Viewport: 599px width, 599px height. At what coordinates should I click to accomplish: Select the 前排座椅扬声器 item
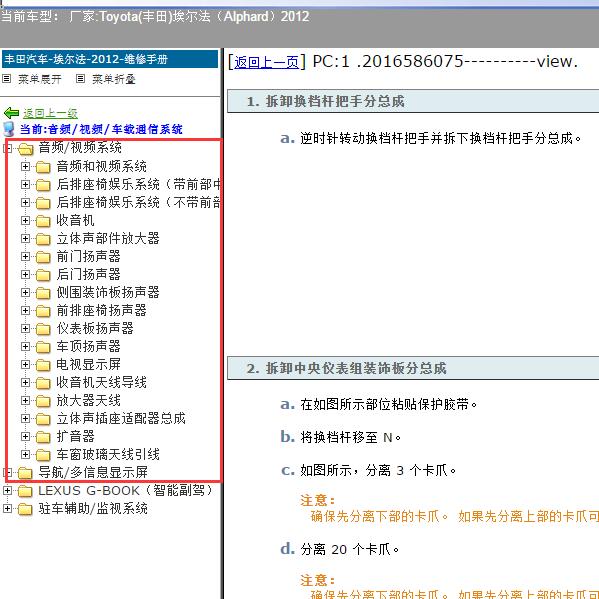[101, 310]
